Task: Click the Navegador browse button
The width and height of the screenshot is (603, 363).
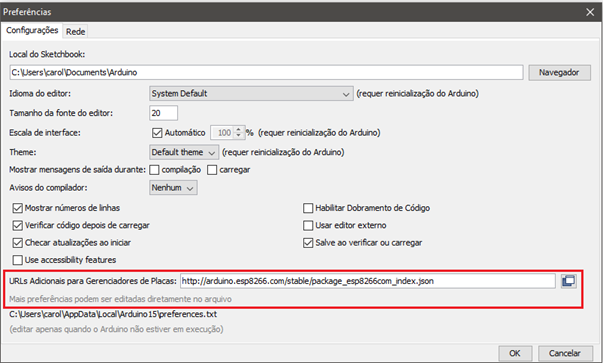Action: [x=559, y=72]
